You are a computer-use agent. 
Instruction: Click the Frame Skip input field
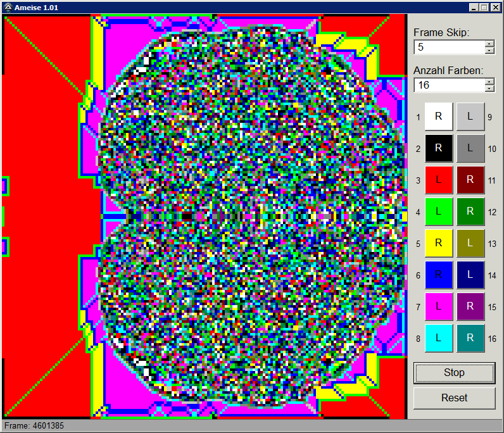pos(448,47)
